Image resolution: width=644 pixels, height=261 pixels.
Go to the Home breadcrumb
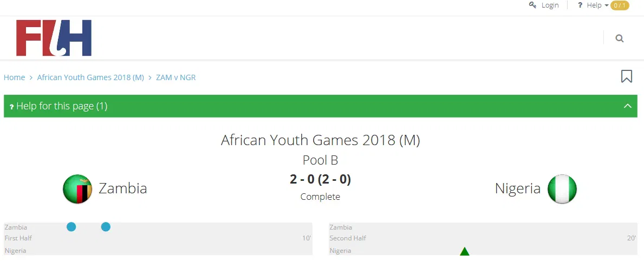(14, 77)
